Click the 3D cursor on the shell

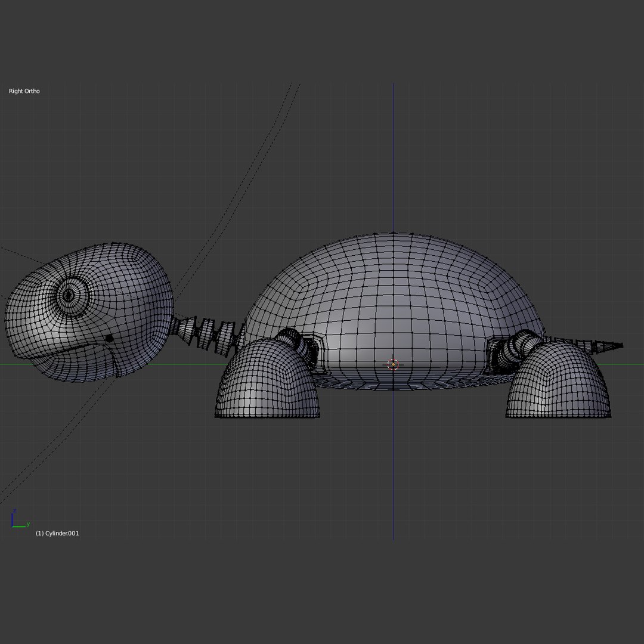click(393, 364)
